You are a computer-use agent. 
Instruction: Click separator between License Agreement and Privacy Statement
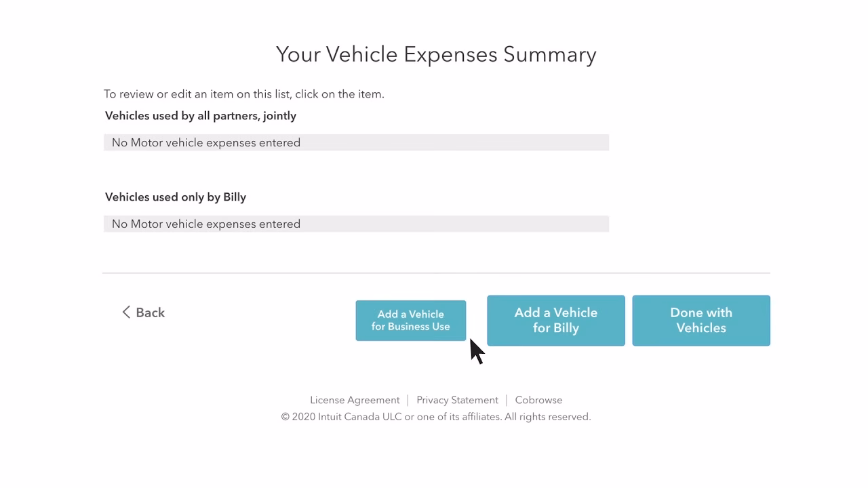click(x=408, y=400)
